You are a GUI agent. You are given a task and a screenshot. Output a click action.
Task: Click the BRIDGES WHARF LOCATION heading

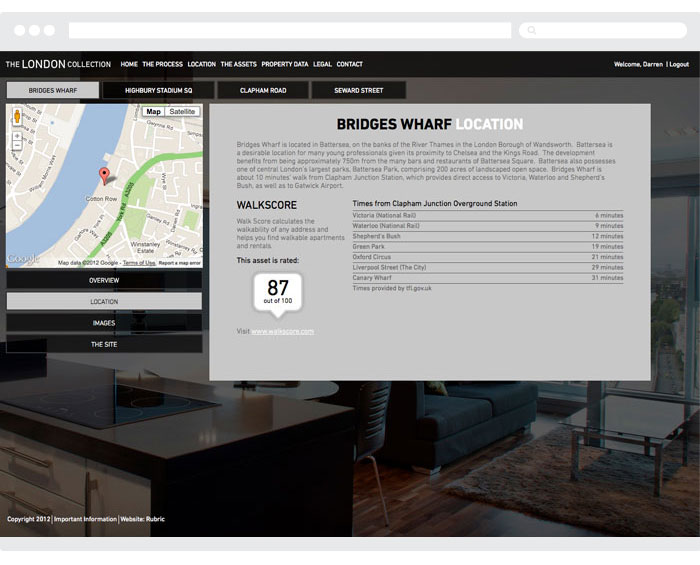430,125
